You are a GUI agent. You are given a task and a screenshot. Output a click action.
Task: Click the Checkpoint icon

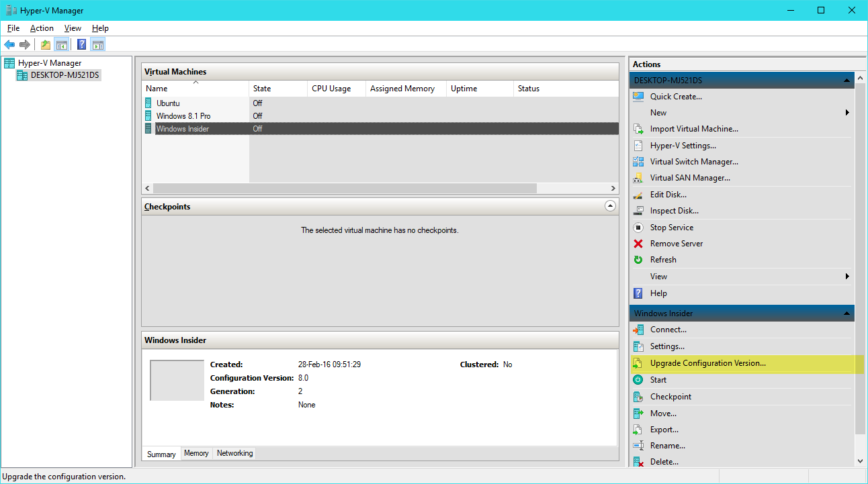tap(638, 397)
